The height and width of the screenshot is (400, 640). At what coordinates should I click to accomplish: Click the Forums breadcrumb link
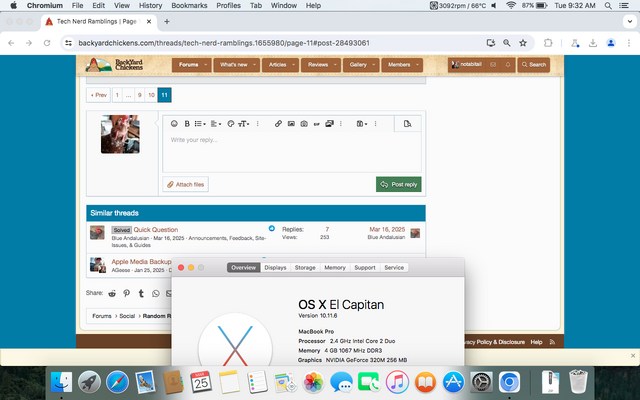pos(102,316)
